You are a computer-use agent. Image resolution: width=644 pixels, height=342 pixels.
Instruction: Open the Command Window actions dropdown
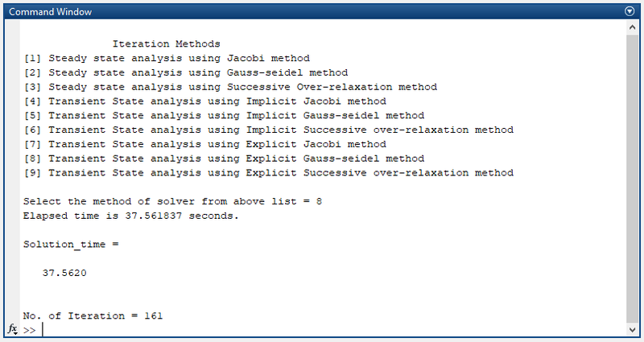click(x=630, y=12)
